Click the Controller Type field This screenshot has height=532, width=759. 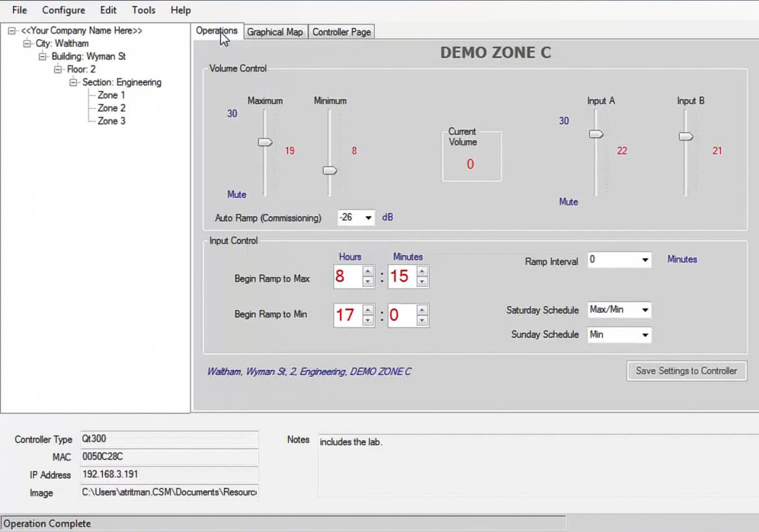click(x=169, y=439)
